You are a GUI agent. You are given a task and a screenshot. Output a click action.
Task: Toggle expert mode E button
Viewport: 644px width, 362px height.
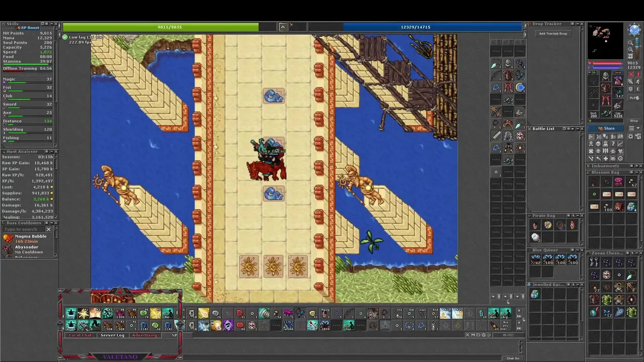tap(638, 89)
